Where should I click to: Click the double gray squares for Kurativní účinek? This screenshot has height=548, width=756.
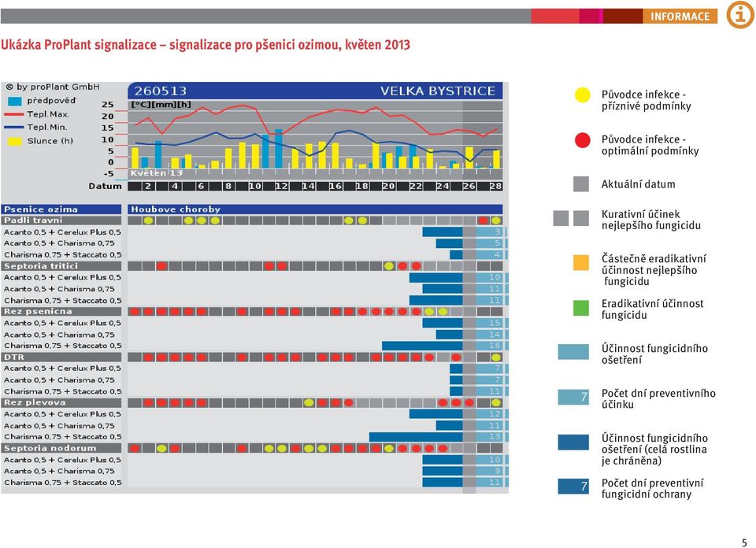[572, 218]
